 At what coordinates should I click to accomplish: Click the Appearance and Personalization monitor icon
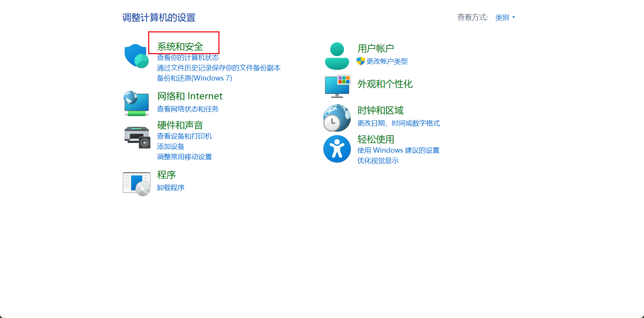(337, 86)
